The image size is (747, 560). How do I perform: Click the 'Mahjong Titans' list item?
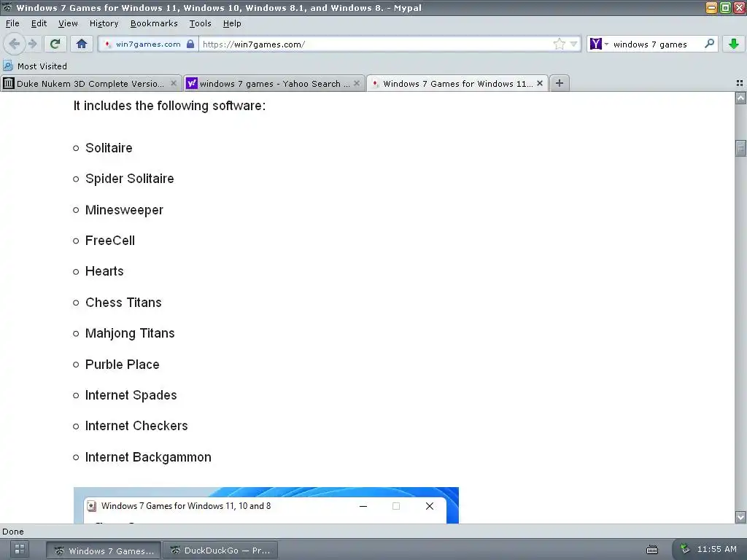130,333
